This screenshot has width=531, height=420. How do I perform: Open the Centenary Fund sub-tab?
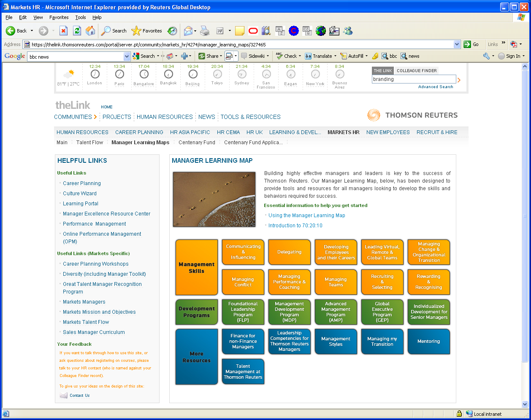point(197,143)
